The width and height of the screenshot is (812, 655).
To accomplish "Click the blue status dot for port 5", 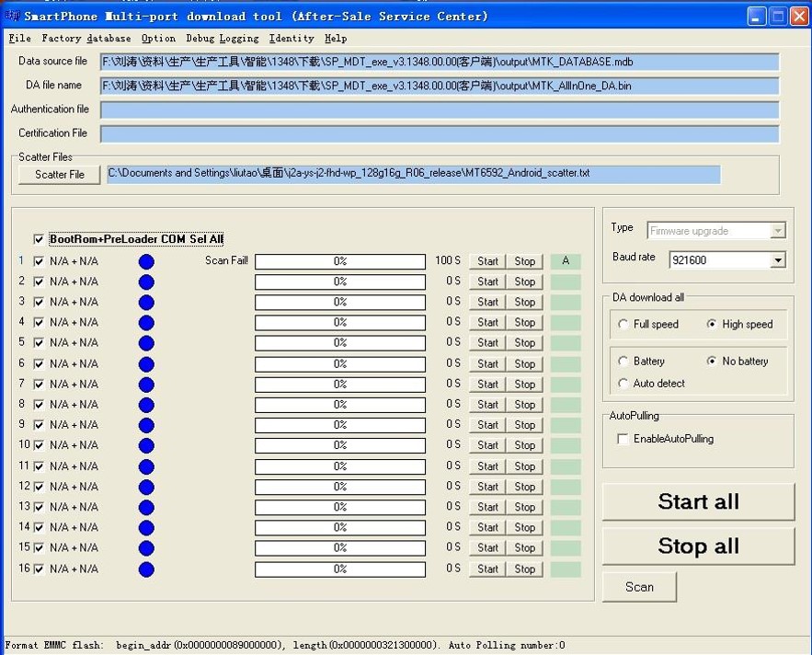I will (x=146, y=343).
